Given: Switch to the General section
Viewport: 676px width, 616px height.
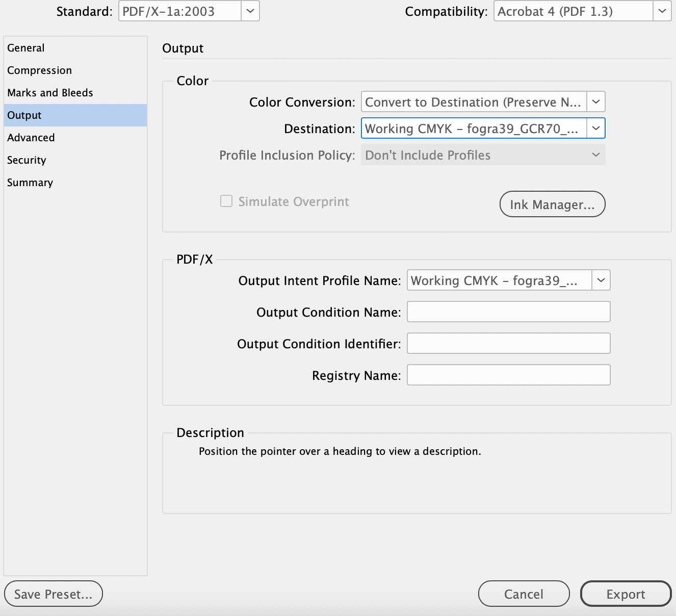Looking at the screenshot, I should (26, 48).
